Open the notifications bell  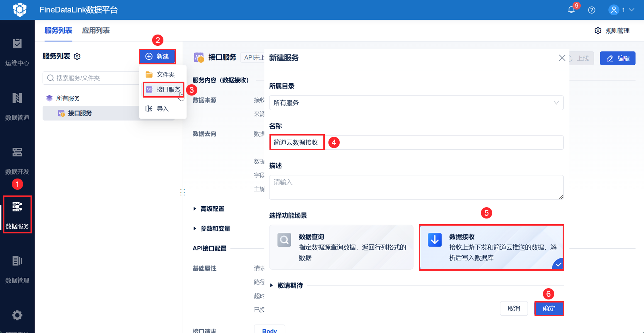[x=571, y=10]
